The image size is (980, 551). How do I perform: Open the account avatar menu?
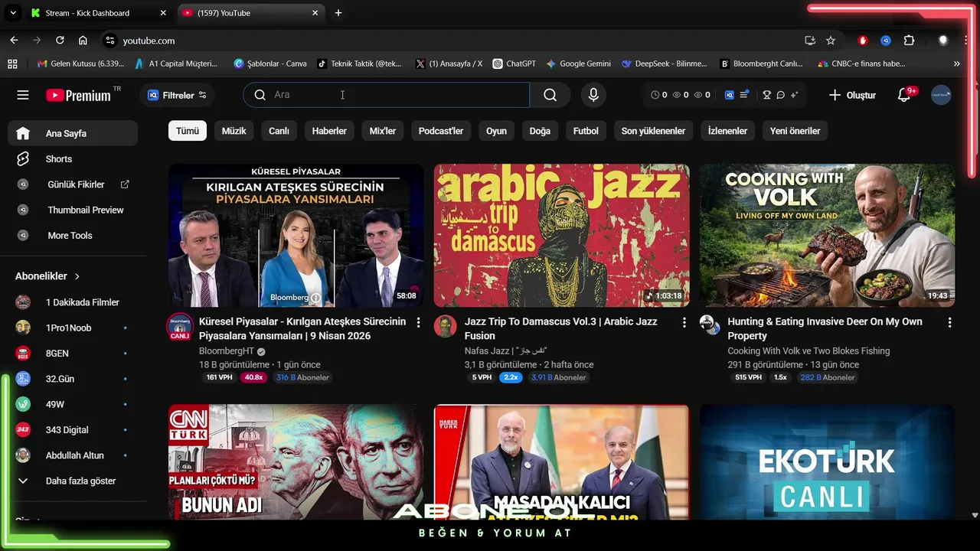[x=941, y=95]
